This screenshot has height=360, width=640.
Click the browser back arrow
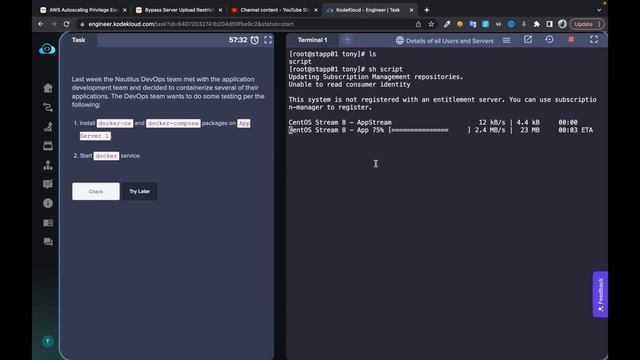(x=40, y=24)
